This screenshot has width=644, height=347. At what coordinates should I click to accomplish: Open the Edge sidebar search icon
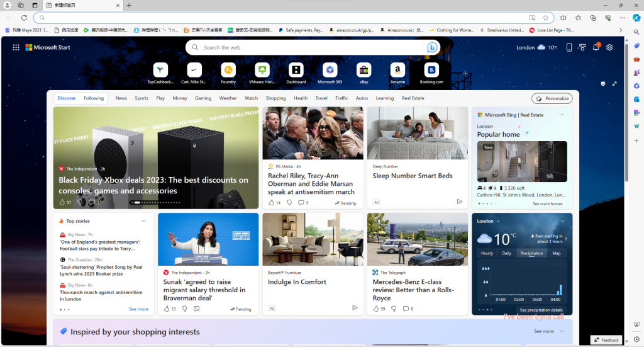tap(636, 31)
